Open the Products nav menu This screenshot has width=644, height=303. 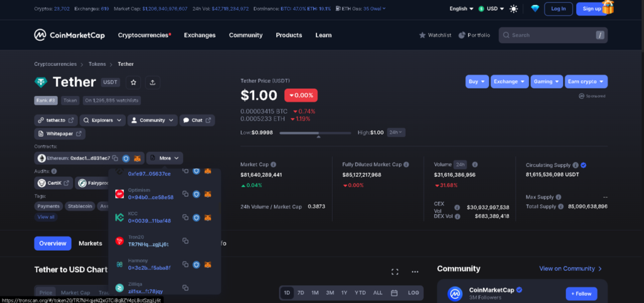[289, 35]
